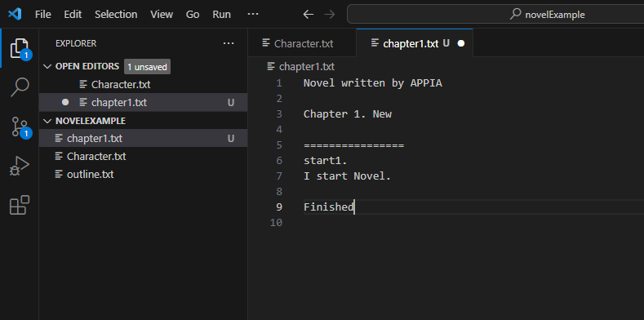Open the File menu

(x=42, y=15)
